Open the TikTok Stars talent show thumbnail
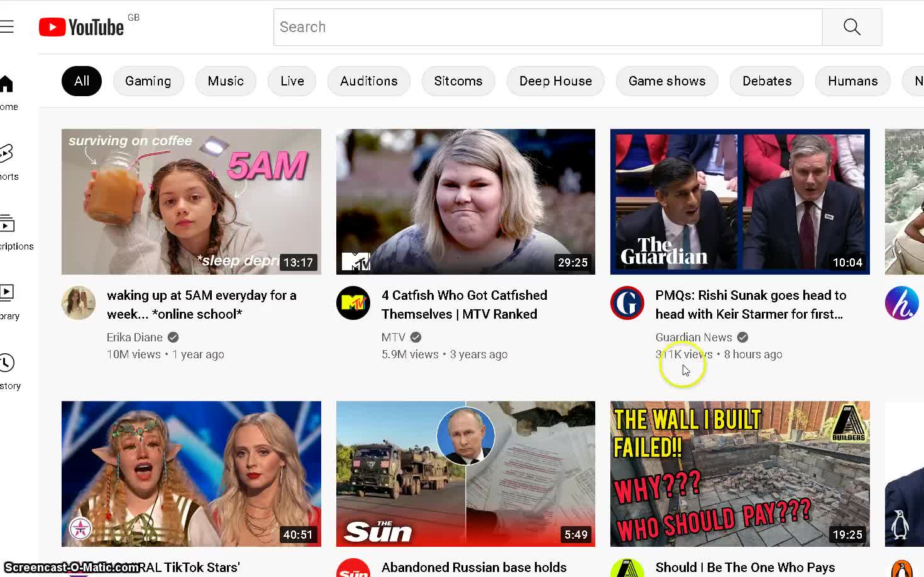Screen dimensions: 924x577 point(191,474)
